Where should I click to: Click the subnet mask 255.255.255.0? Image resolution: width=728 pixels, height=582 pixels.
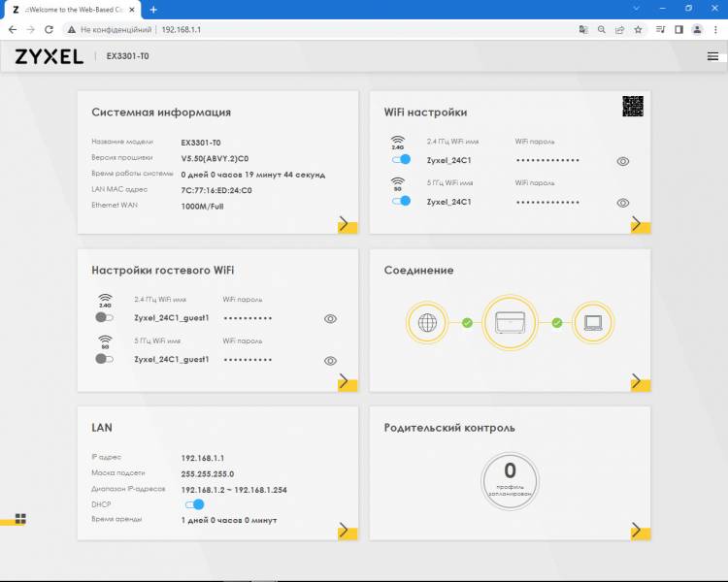208,474
